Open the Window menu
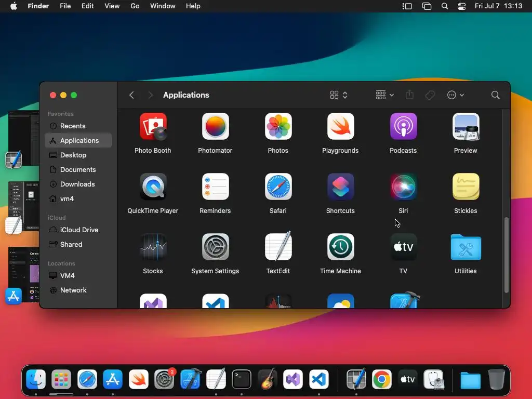The width and height of the screenshot is (532, 399). coord(163,6)
